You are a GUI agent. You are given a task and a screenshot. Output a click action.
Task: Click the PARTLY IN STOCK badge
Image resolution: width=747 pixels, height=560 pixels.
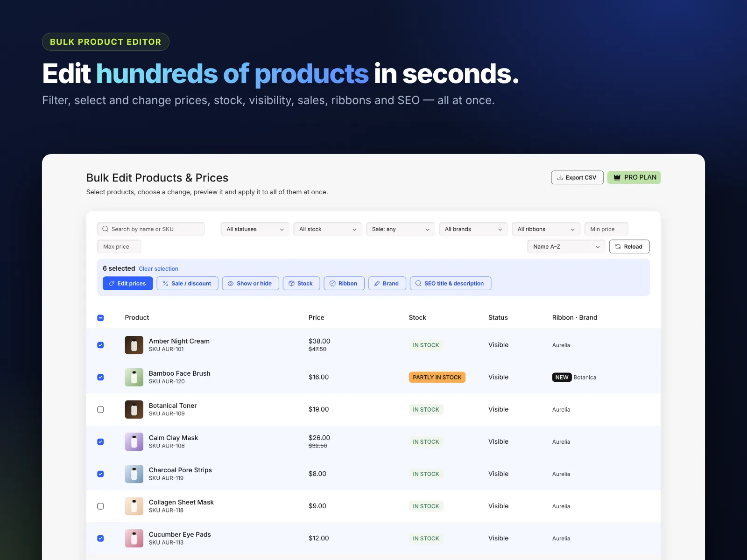[437, 377]
